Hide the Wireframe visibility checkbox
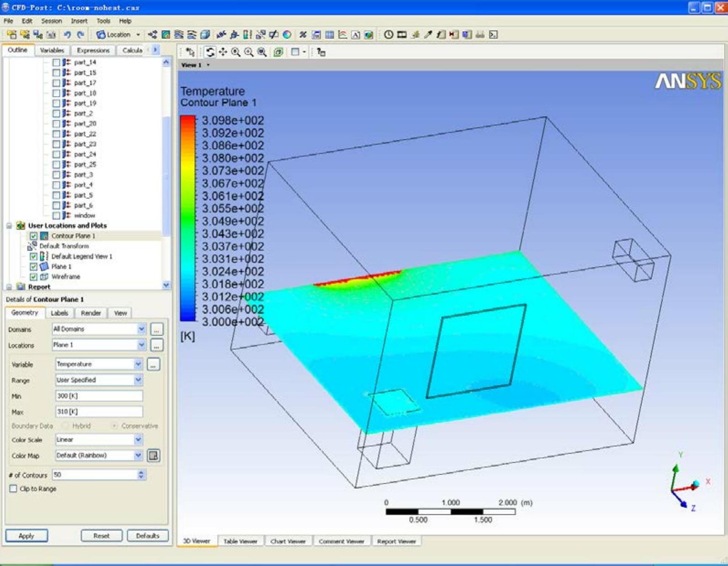The width and height of the screenshot is (728, 566). point(33,277)
